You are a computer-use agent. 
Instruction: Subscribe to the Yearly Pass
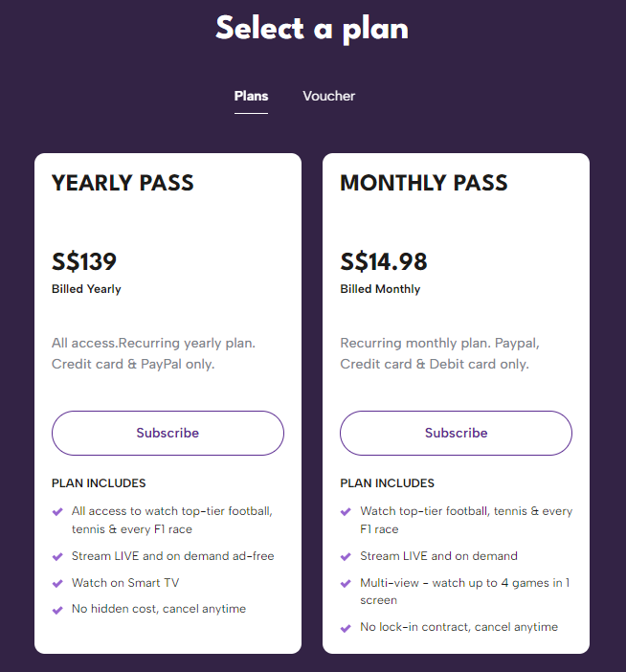[x=168, y=433]
